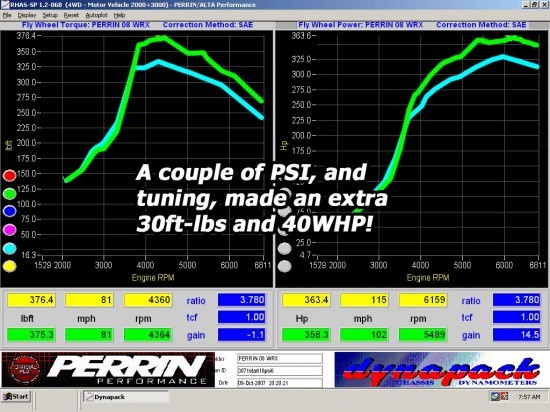The height and width of the screenshot is (412, 550).
Task: Click the green 4364 rpm field
Action: click(148, 335)
